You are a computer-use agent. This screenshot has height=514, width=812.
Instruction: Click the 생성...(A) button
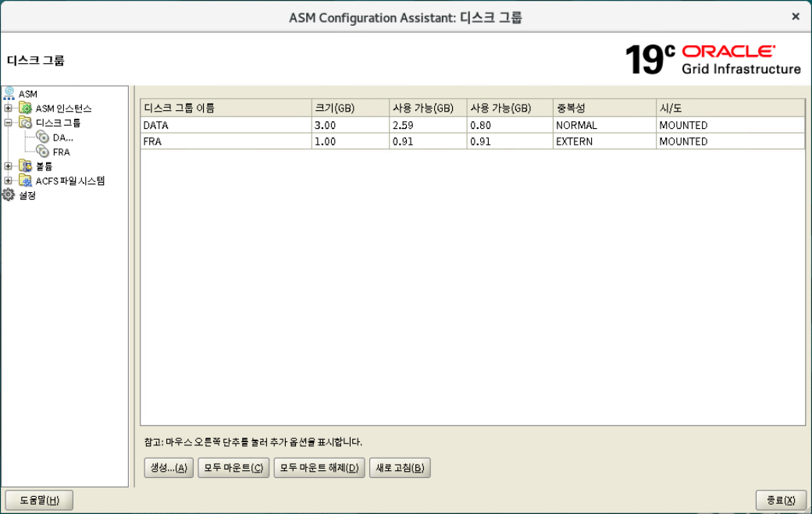tap(169, 468)
